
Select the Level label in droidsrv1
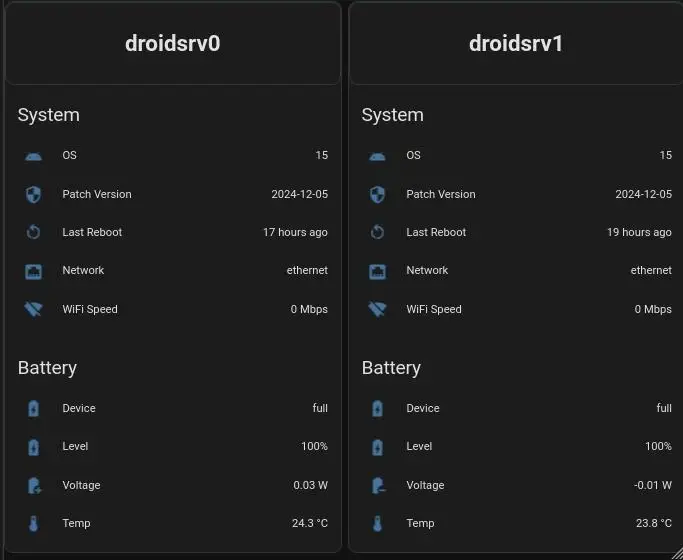[x=419, y=446]
